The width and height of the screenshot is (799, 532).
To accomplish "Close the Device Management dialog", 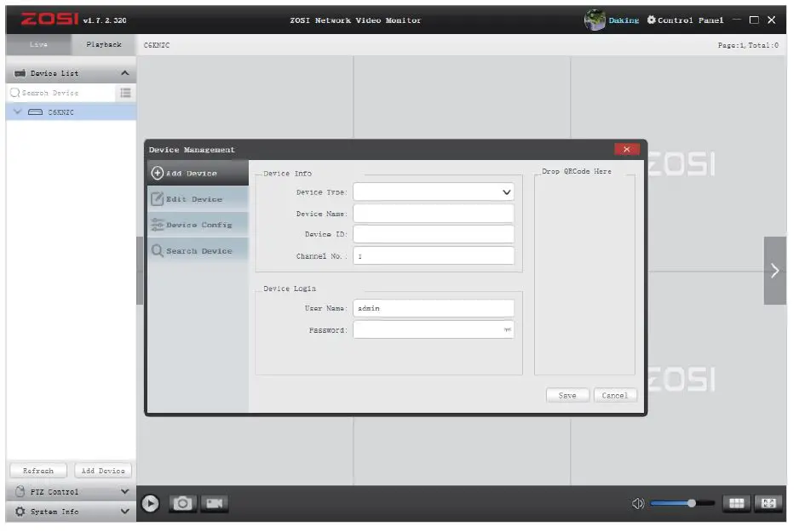I will (x=627, y=149).
